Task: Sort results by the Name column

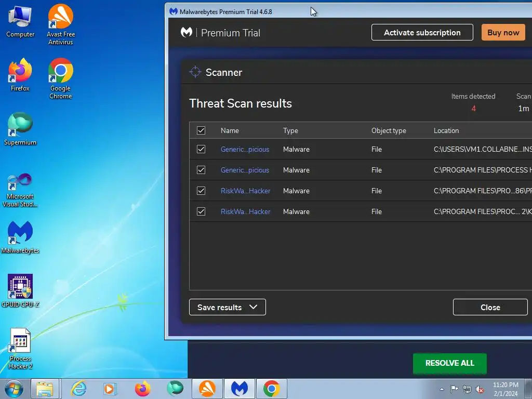Action: point(230,130)
